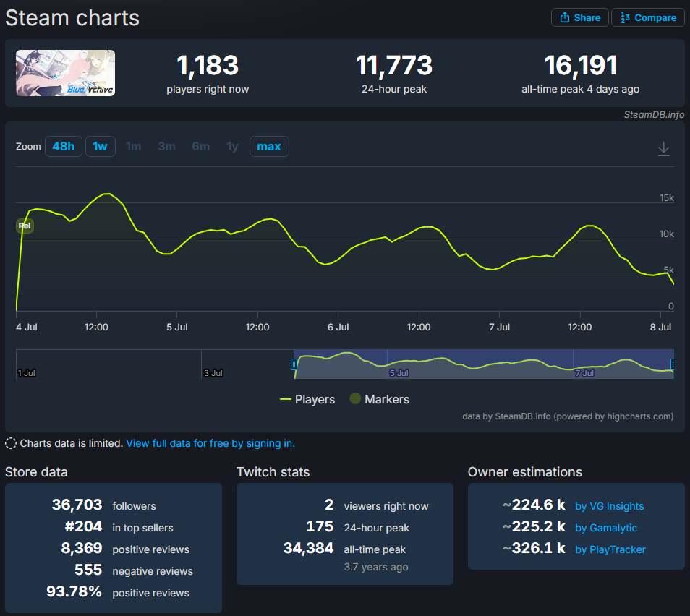Click the '#204' in top sellers value

pyautogui.click(x=84, y=526)
